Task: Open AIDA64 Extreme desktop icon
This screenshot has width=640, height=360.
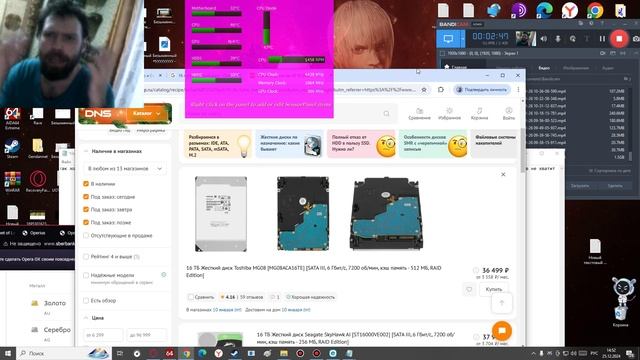Action: pos(12,118)
